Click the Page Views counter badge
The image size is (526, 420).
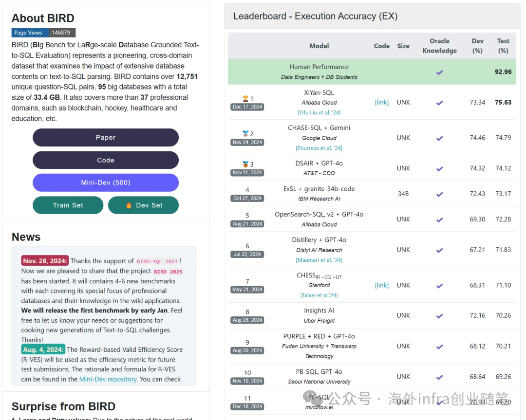coord(44,33)
